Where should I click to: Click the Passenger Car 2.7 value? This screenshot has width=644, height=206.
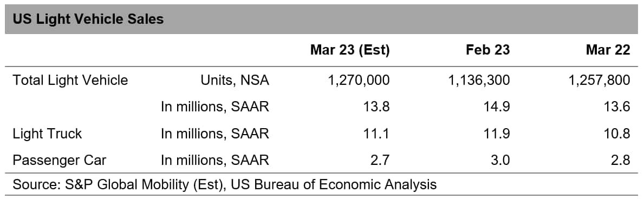click(380, 160)
